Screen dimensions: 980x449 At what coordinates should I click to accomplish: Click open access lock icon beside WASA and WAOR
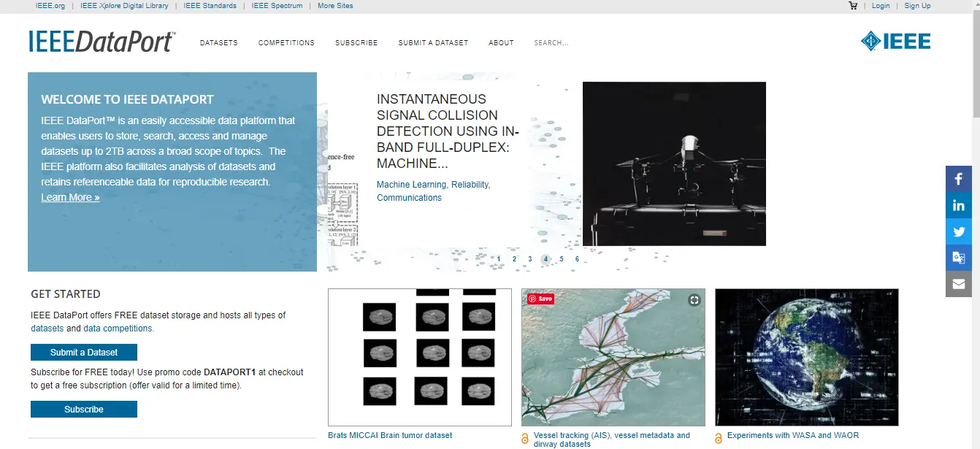[719, 439]
